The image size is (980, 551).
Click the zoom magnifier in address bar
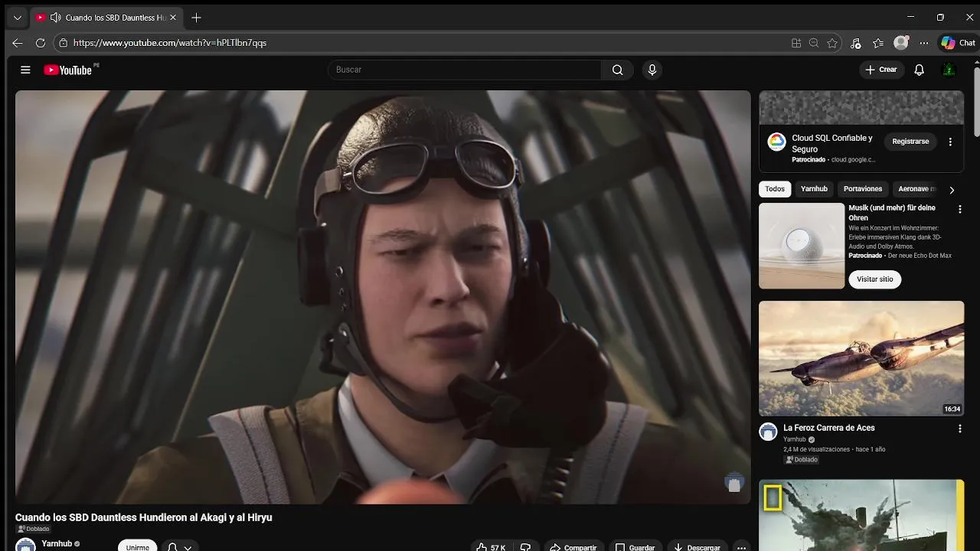814,43
